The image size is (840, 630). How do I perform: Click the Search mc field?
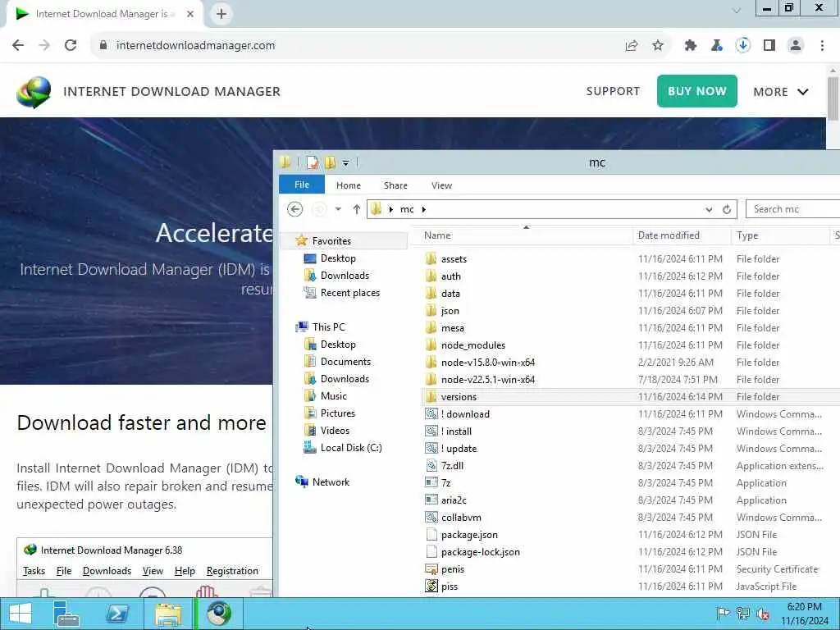(792, 209)
